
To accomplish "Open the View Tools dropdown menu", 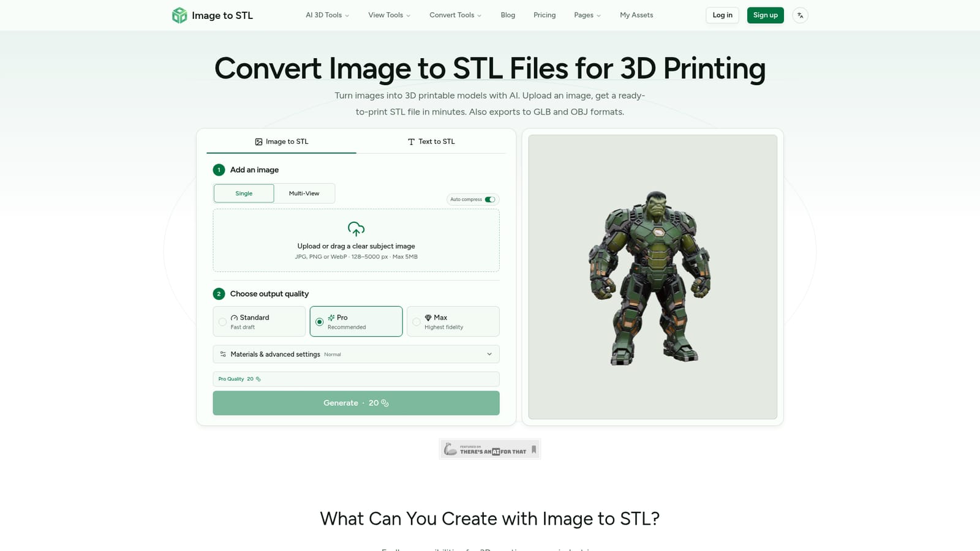I will (389, 15).
